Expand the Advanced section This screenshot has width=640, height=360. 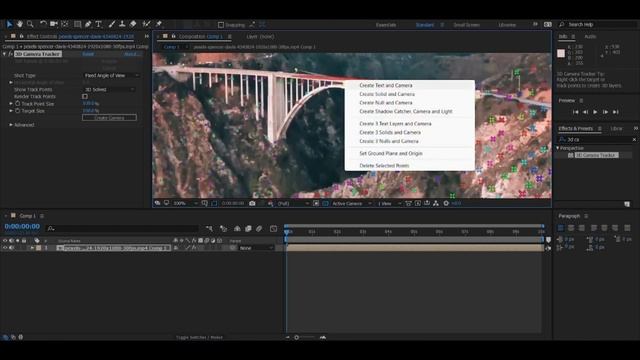pos(11,125)
